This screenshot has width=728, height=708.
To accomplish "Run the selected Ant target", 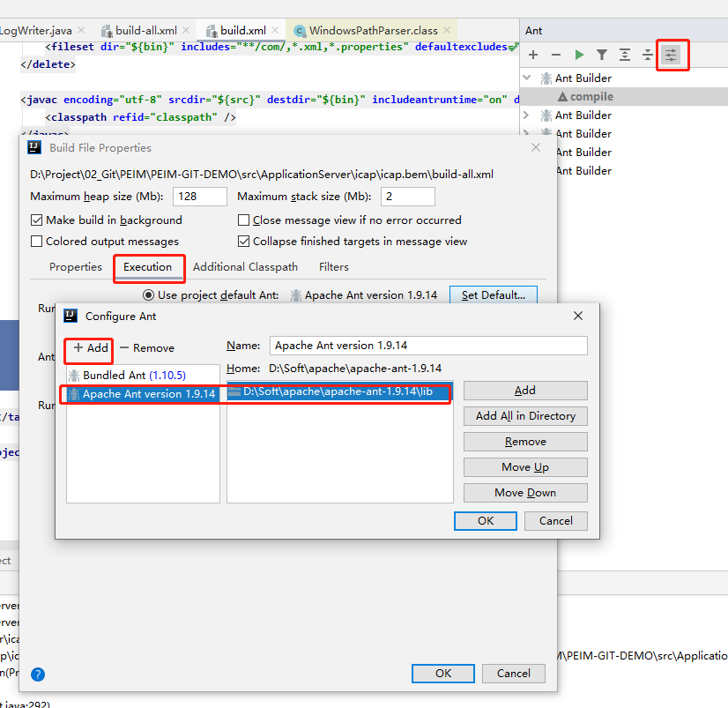I will [x=580, y=55].
